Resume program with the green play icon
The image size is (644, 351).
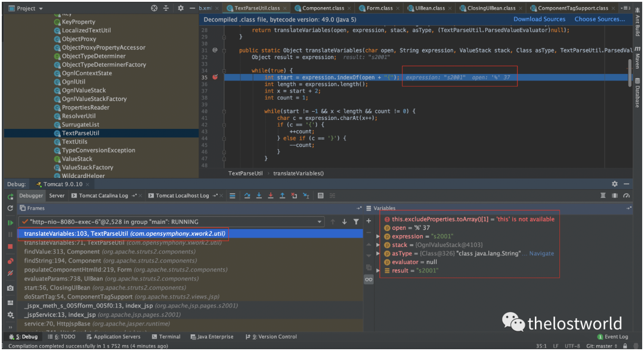coord(10,222)
